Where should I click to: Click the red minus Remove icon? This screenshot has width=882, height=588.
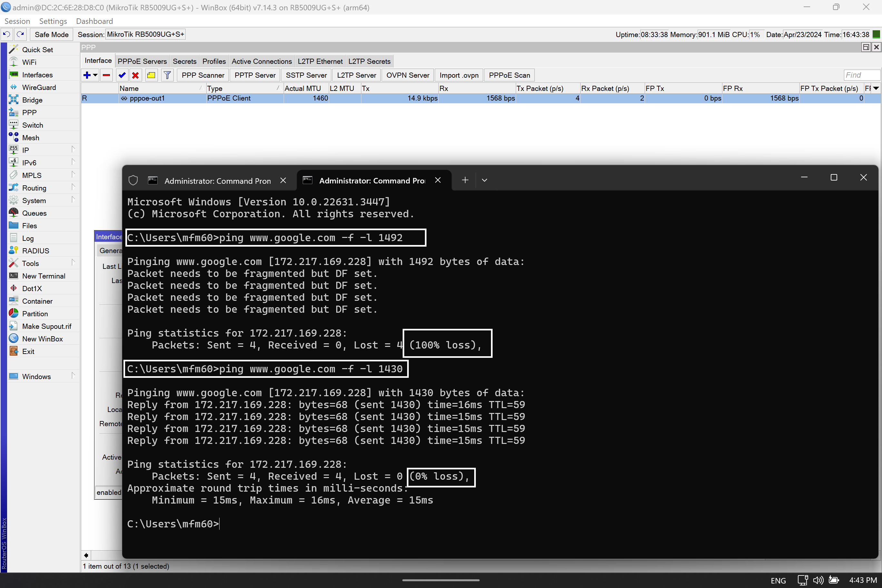[106, 75]
